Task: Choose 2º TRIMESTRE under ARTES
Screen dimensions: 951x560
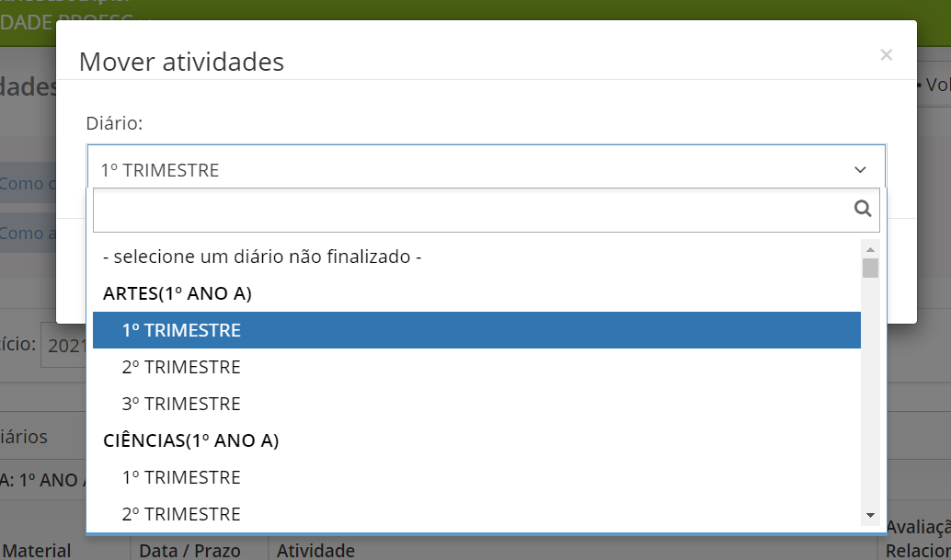Action: pos(476,367)
